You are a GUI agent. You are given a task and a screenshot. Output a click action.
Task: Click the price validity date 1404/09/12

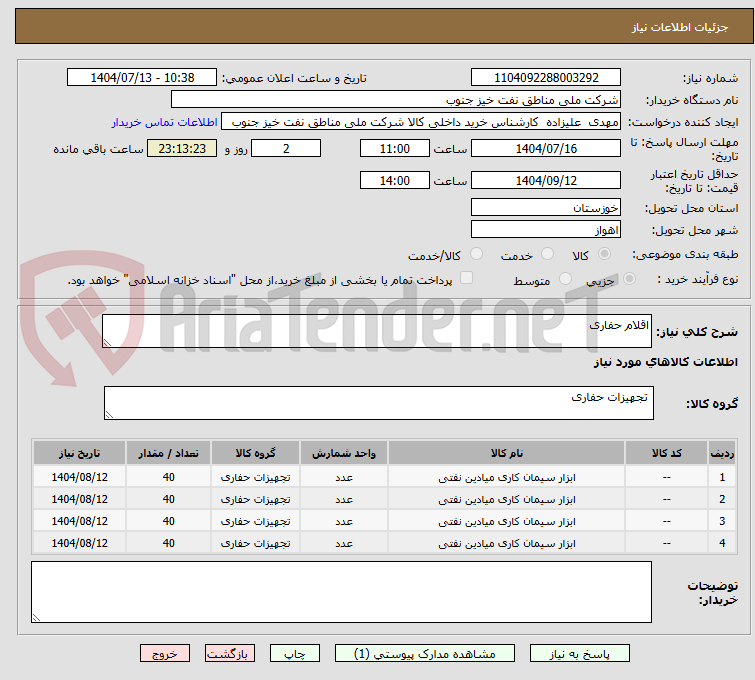[x=546, y=180]
